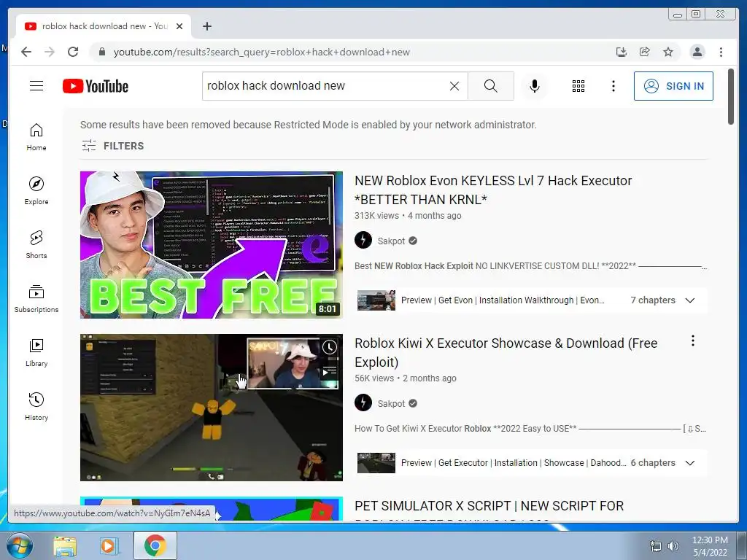747x560 pixels.
Task: Close the roblox hack download tab
Action: coord(179,26)
